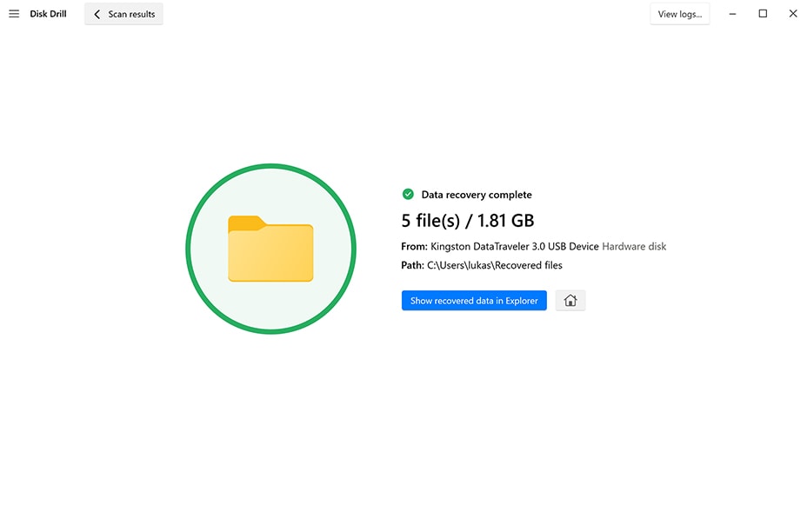Click the green checkmark status icon
This screenshot has width=807, height=532.
coord(408,195)
